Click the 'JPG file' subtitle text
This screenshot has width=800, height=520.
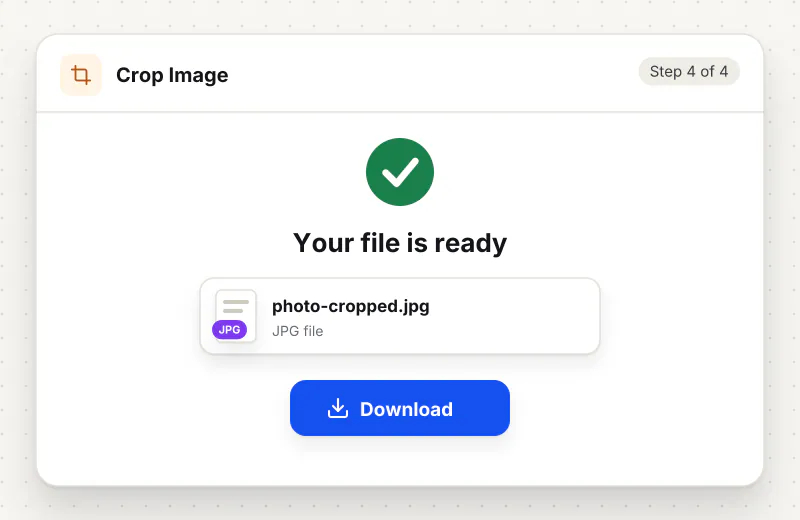(297, 331)
